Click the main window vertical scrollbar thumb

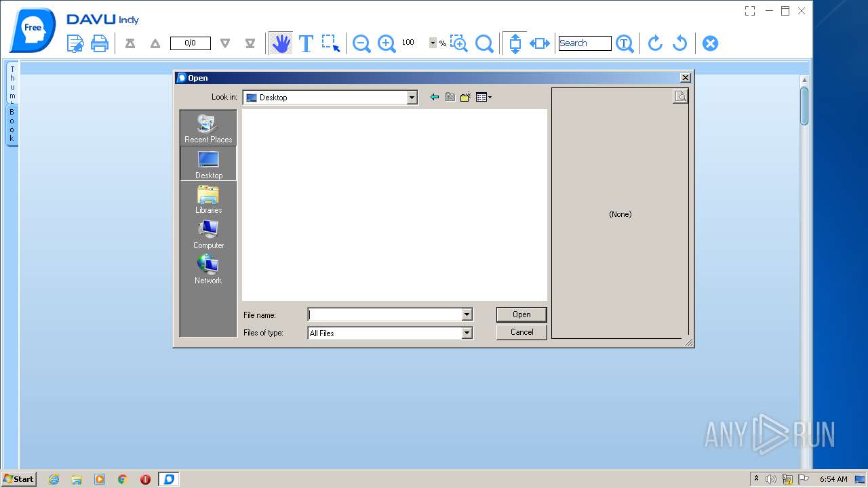[x=804, y=106]
